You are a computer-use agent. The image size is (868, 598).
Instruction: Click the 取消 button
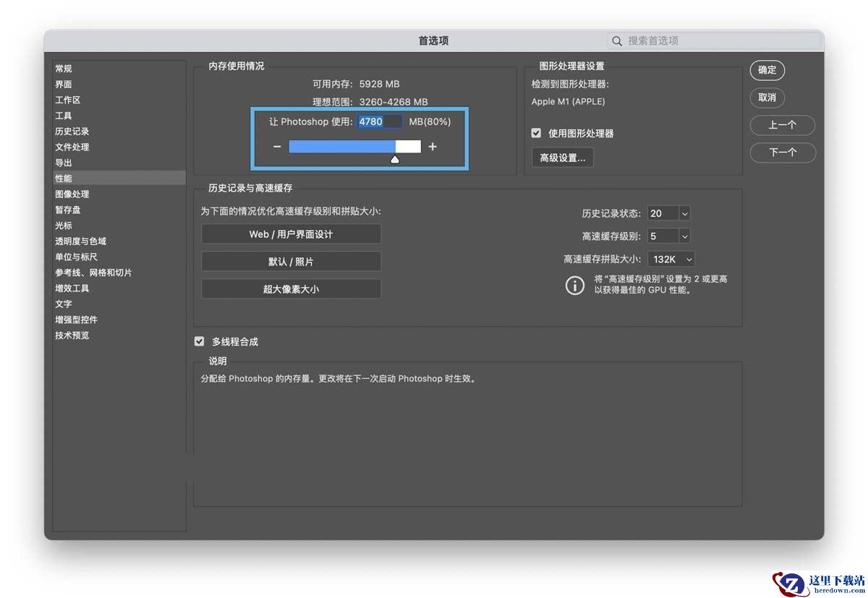tap(767, 98)
